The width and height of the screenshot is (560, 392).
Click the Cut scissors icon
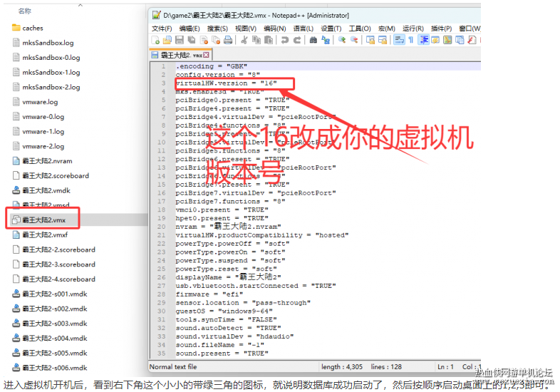click(244, 40)
